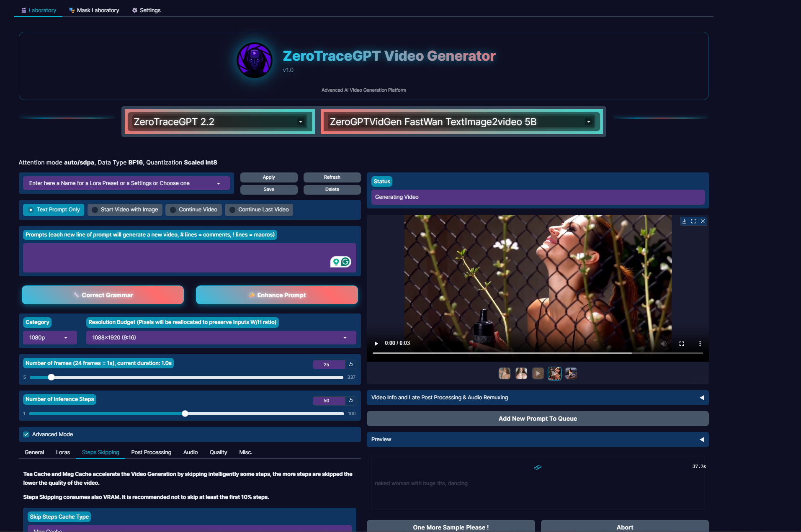Viewport: 801px width, 532px height.
Task: Download the generated video via the download icon
Action: (684, 221)
